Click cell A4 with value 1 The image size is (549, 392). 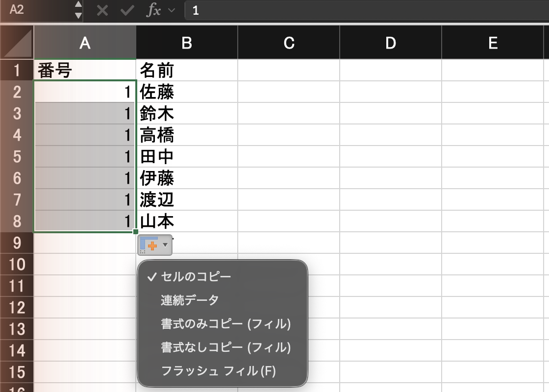click(x=85, y=135)
